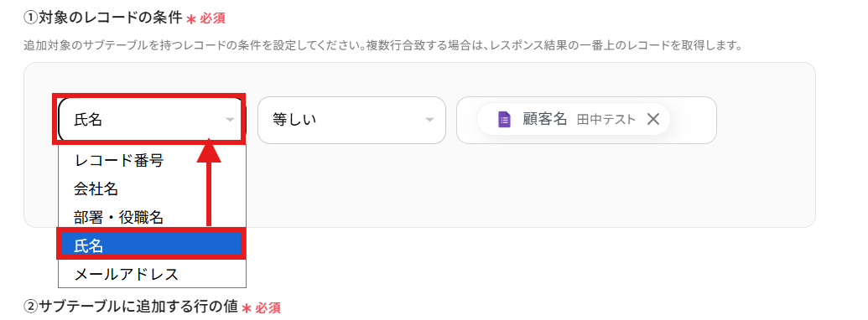
Task: Click the Google Forms icon in the chip
Action: click(x=504, y=120)
